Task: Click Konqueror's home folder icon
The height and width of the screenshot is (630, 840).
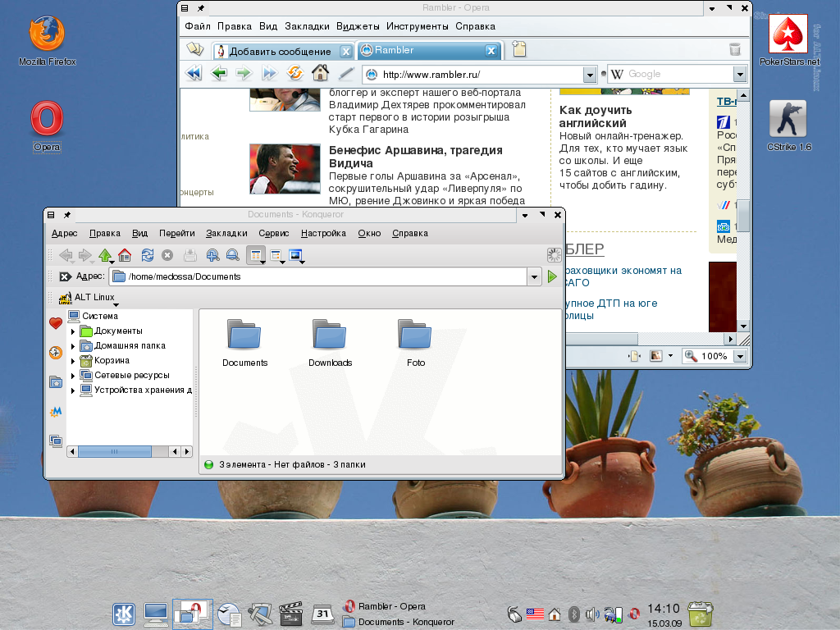Action: [125, 255]
